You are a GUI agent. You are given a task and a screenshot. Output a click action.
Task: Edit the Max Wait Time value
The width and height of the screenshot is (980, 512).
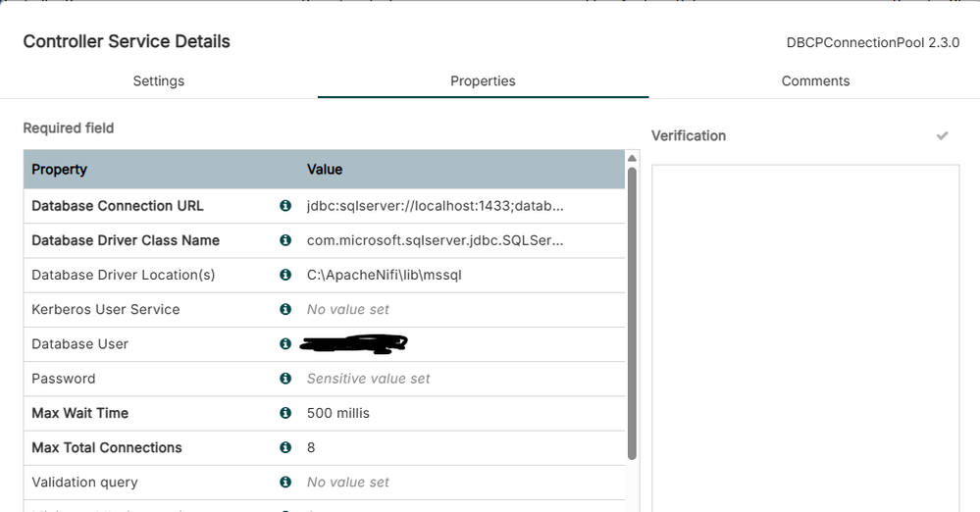click(x=338, y=413)
